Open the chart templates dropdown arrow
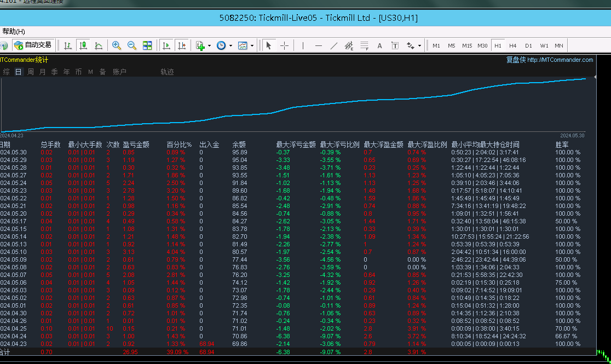The image size is (611, 364). [252, 45]
